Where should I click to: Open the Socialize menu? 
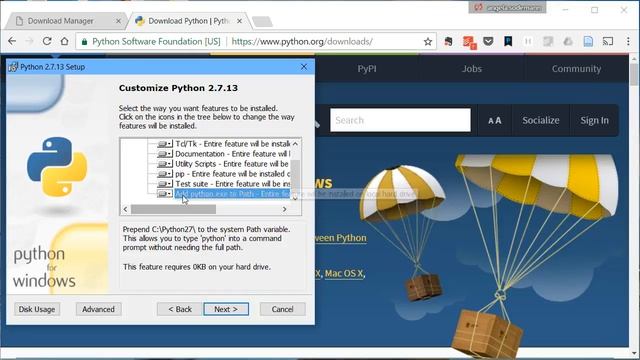tap(541, 120)
